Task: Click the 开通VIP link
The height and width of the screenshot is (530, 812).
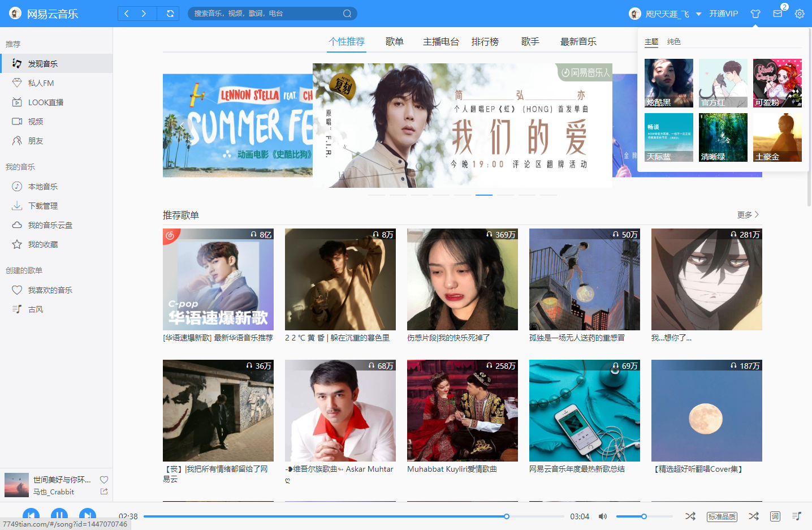Action: (724, 14)
